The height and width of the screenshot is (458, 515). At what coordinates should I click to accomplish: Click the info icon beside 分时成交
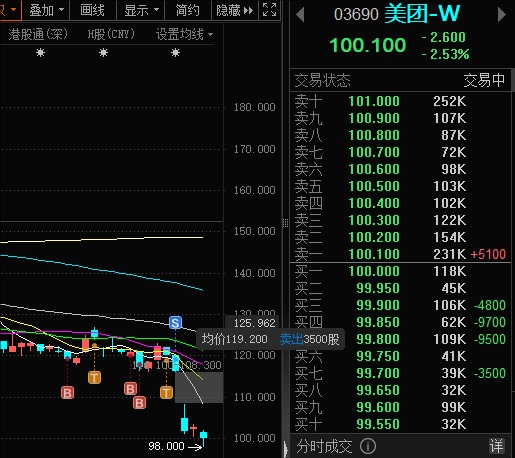[368, 446]
